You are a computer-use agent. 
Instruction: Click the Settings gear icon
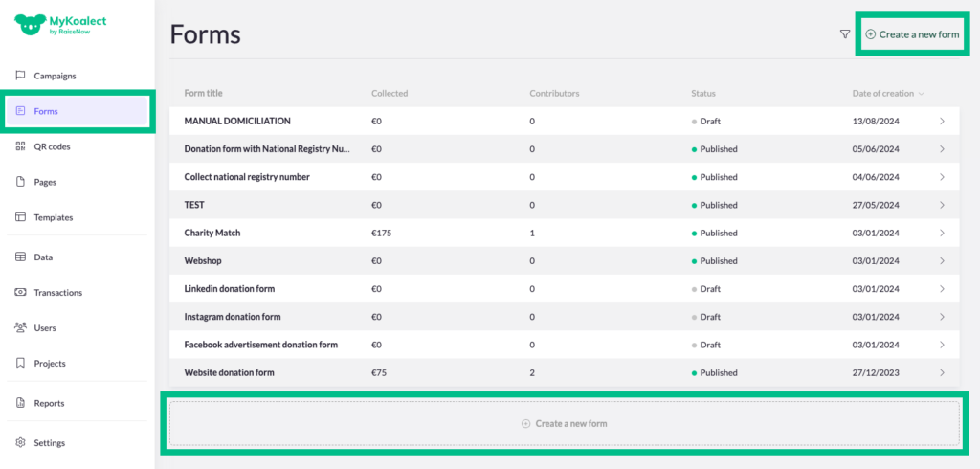[x=20, y=443]
